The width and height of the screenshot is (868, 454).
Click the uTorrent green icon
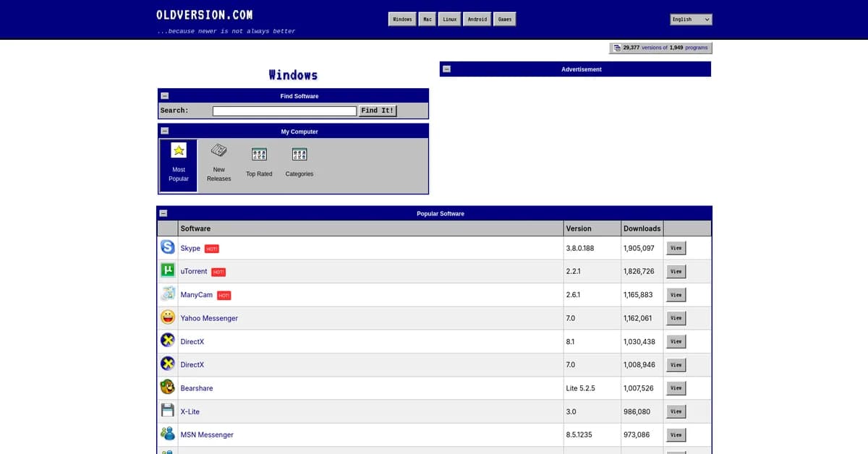(168, 270)
